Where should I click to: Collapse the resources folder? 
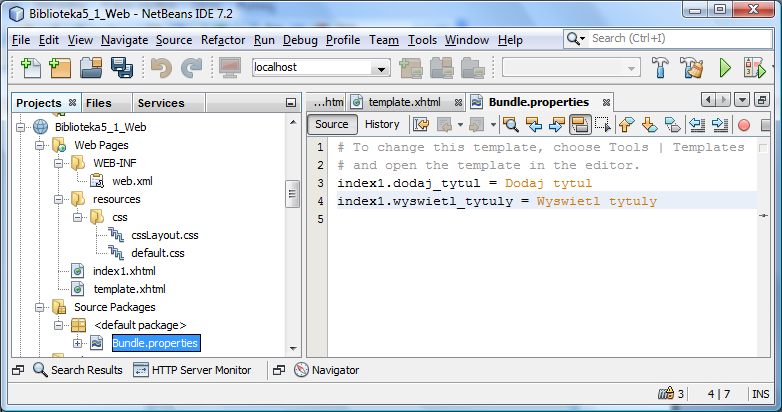(x=58, y=199)
